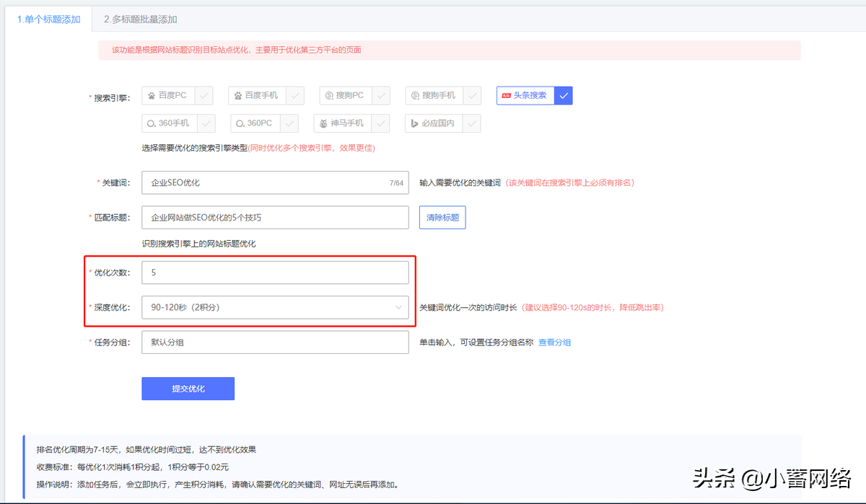Select the 百度手机 search engine option
The height and width of the screenshot is (504, 866).
tap(257, 95)
